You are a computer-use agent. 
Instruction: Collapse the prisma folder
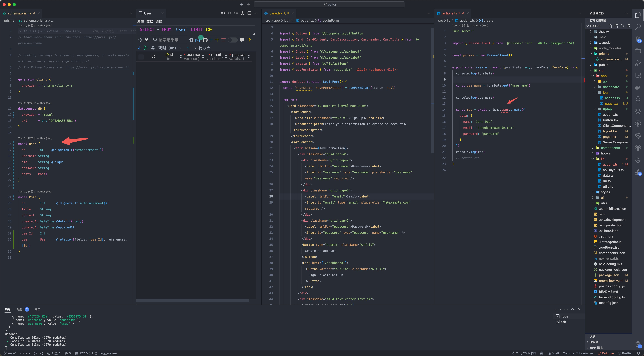(x=609, y=54)
